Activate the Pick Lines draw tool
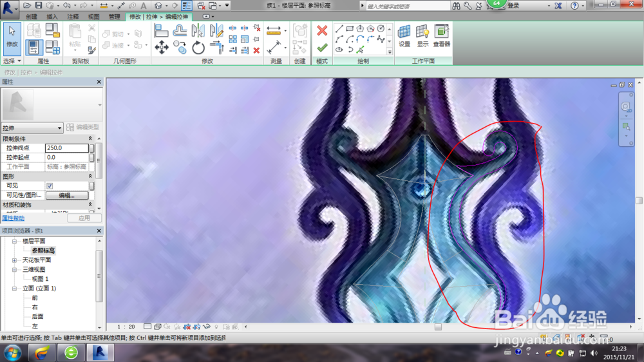644x362 pixels. (360, 50)
